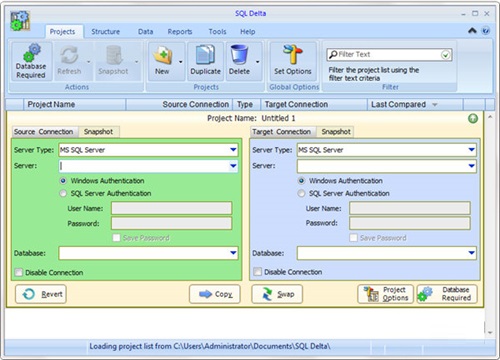The height and width of the screenshot is (360, 500).
Task: Open the Tools ribbon tab
Action: tap(217, 32)
